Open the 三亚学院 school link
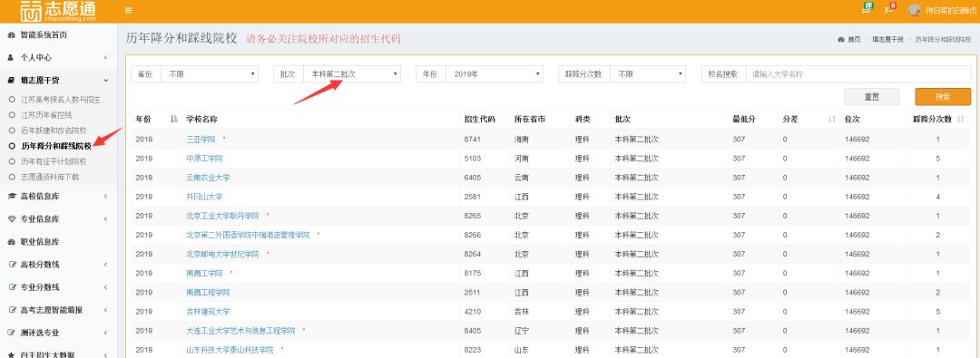Viewport: 980px width, 358px height. point(201,140)
